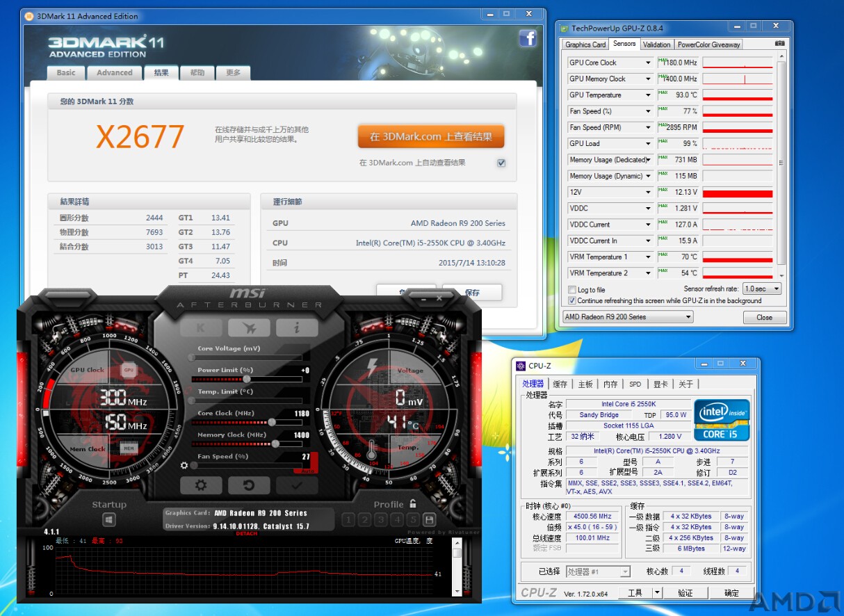
Task: Click the DETACH link in Afterburner
Action: (x=247, y=534)
